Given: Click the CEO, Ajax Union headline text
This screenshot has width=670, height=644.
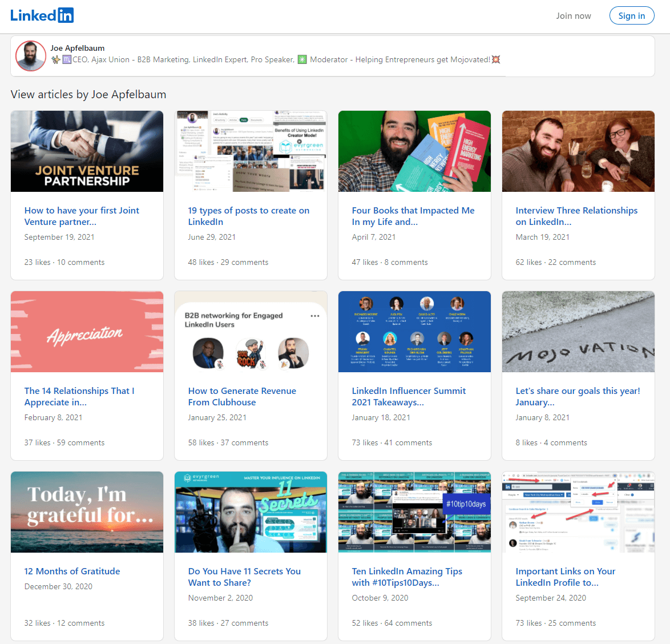Looking at the screenshot, I should [x=276, y=59].
